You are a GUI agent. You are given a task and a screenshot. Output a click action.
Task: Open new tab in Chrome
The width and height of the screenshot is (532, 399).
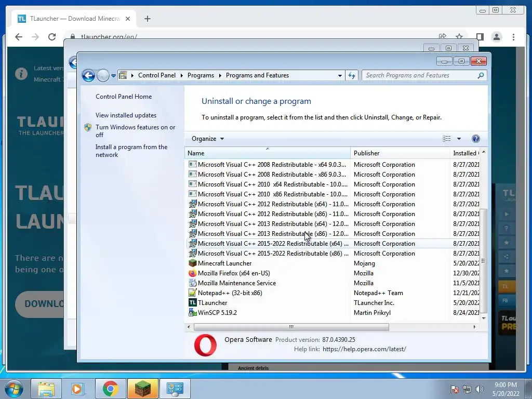147,19
